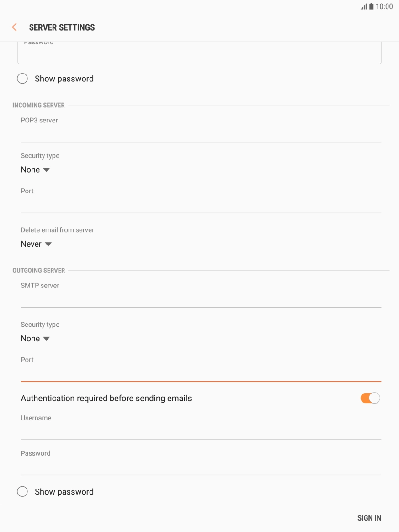Image resolution: width=399 pixels, height=532 pixels.
Task: Tap the Authentication required label text
Action: coord(106,398)
